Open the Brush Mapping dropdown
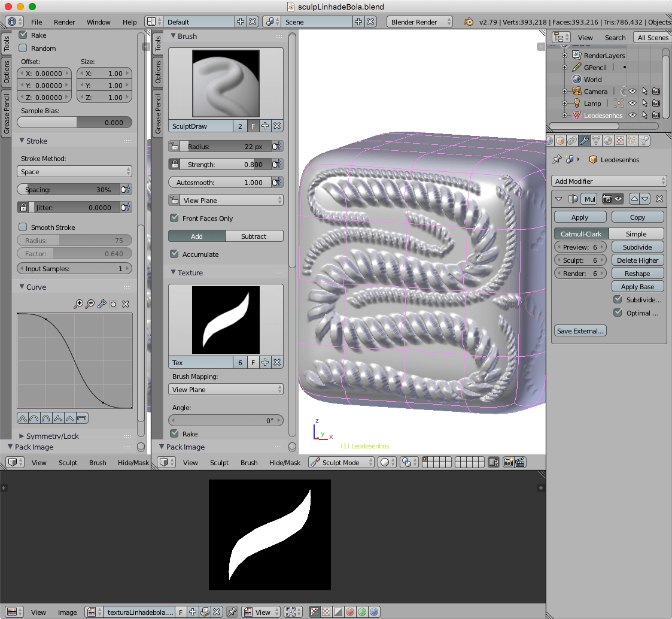The image size is (672, 619). [x=226, y=389]
